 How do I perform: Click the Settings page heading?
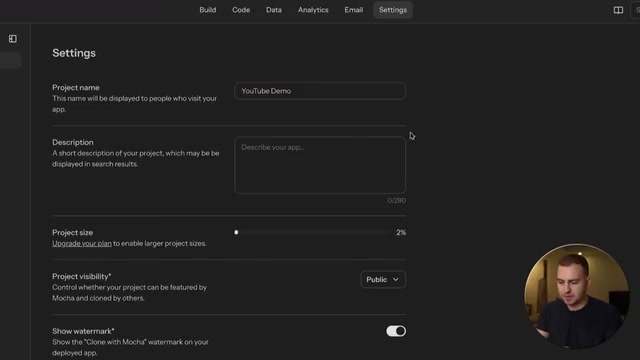pyautogui.click(x=74, y=53)
